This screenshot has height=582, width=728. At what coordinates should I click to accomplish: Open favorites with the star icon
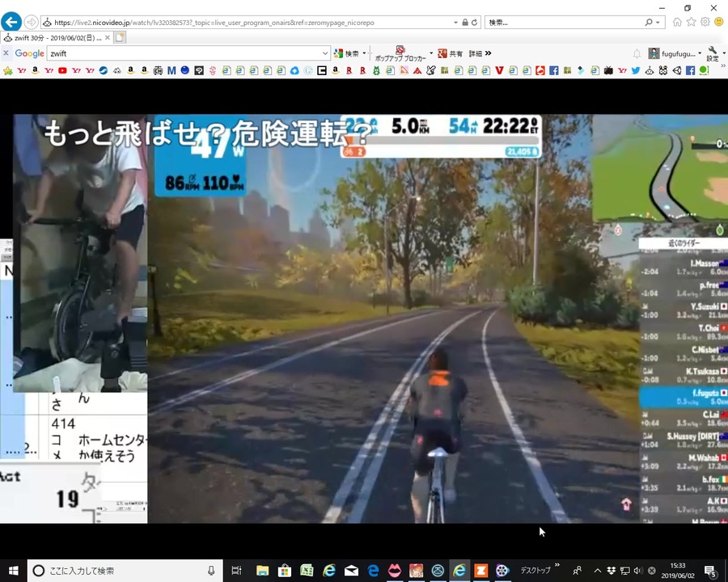click(x=692, y=22)
